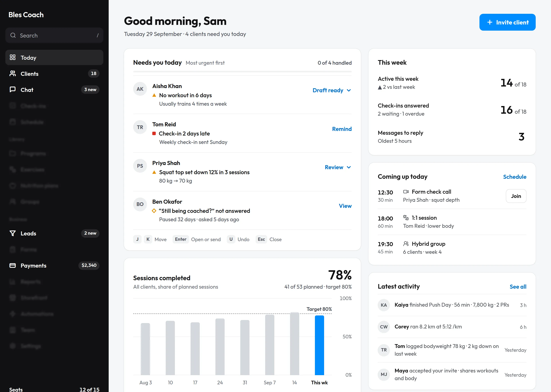Open the Schedule link in Coming up today
The height and width of the screenshot is (392, 551).
click(515, 177)
